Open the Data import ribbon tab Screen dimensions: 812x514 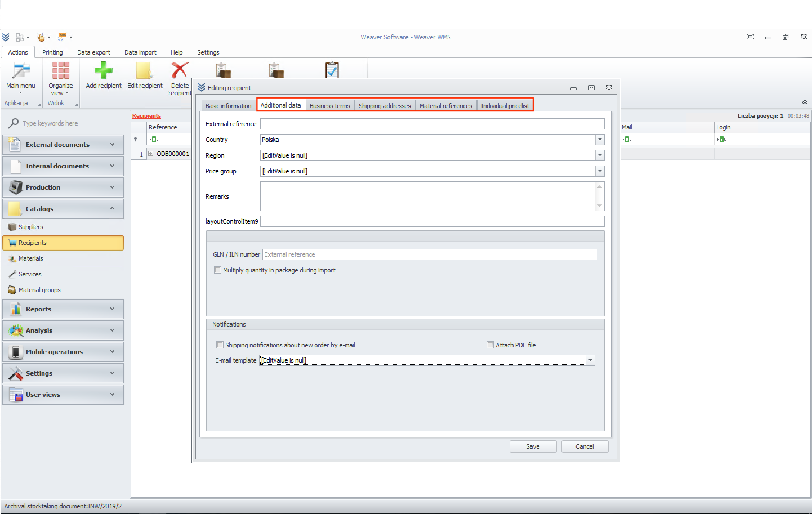point(140,52)
